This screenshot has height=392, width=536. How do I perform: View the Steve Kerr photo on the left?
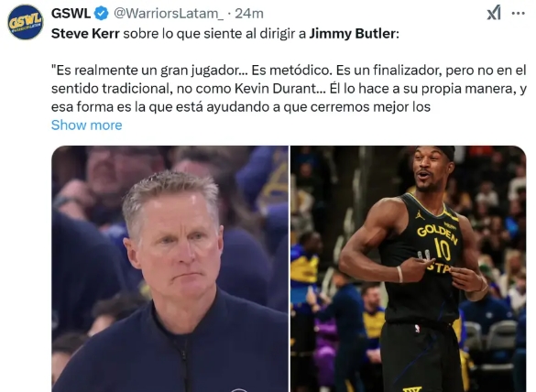point(170,269)
